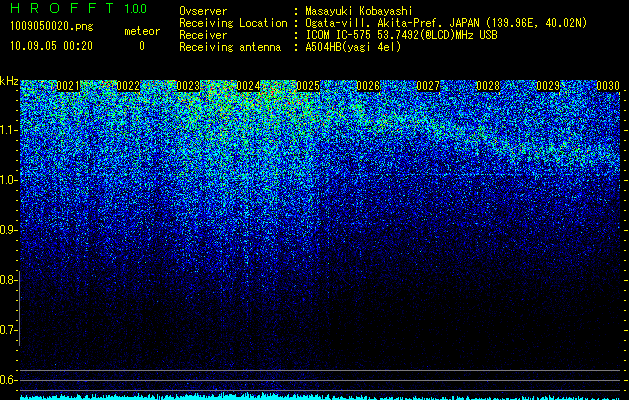
Task: Click the date stamp 10.09.05 00:20
Action: [x=51, y=46]
